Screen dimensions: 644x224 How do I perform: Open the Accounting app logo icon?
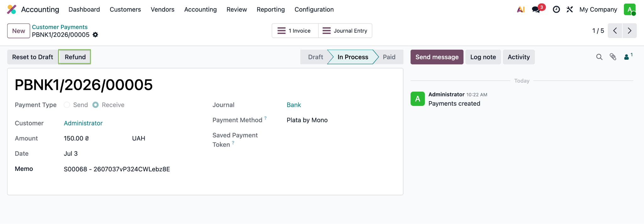pyautogui.click(x=12, y=9)
